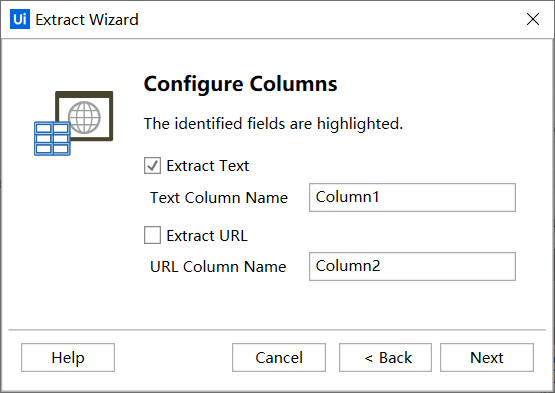Click the 'Extract Wizard' window title
This screenshot has height=393, width=555.
click(x=87, y=19)
